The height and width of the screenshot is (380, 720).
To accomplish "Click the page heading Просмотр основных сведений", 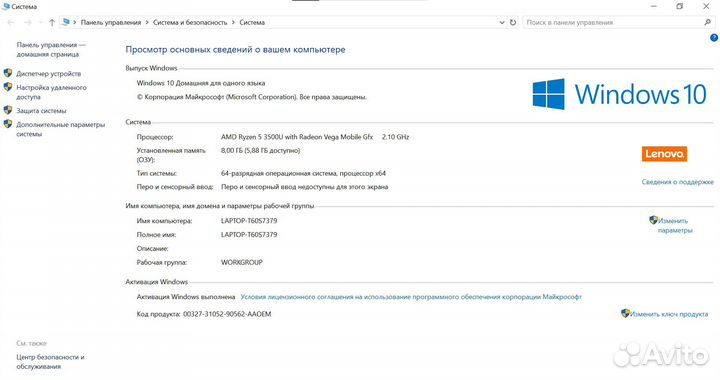I will coord(235,50).
